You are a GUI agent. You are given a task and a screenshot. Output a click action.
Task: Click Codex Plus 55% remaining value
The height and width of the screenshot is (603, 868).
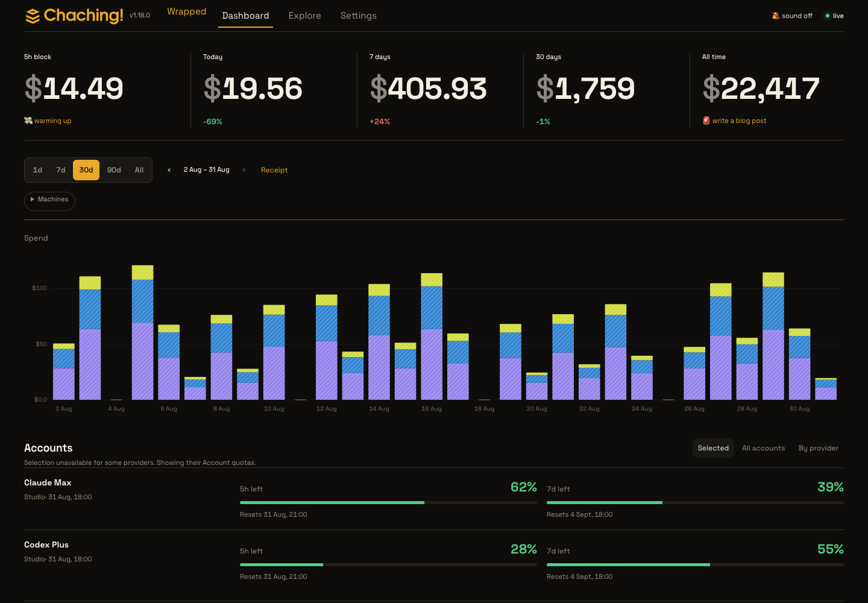point(830,549)
